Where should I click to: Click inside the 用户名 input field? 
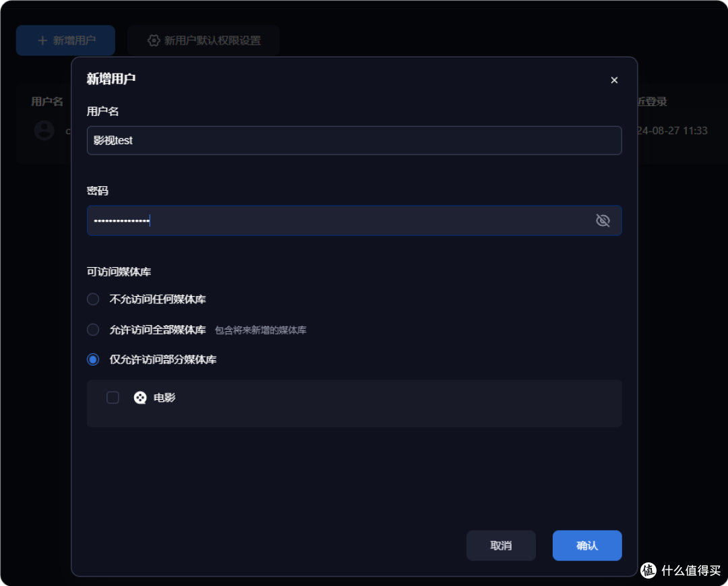click(354, 140)
